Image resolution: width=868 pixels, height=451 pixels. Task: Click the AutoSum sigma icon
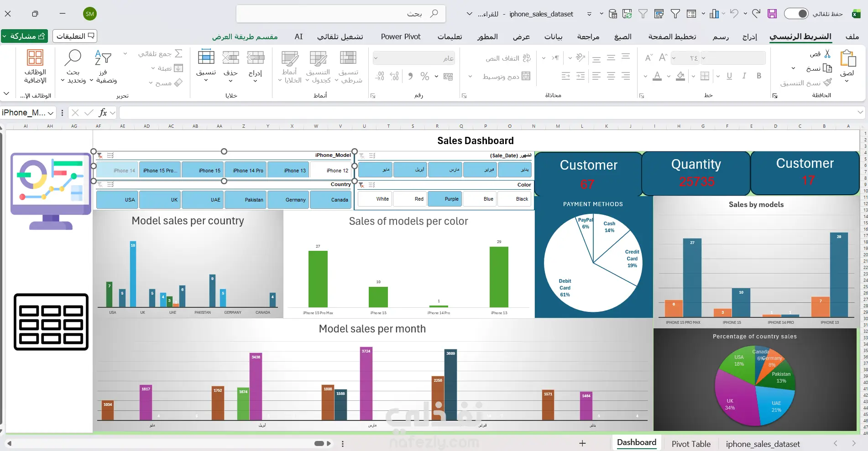tap(178, 54)
